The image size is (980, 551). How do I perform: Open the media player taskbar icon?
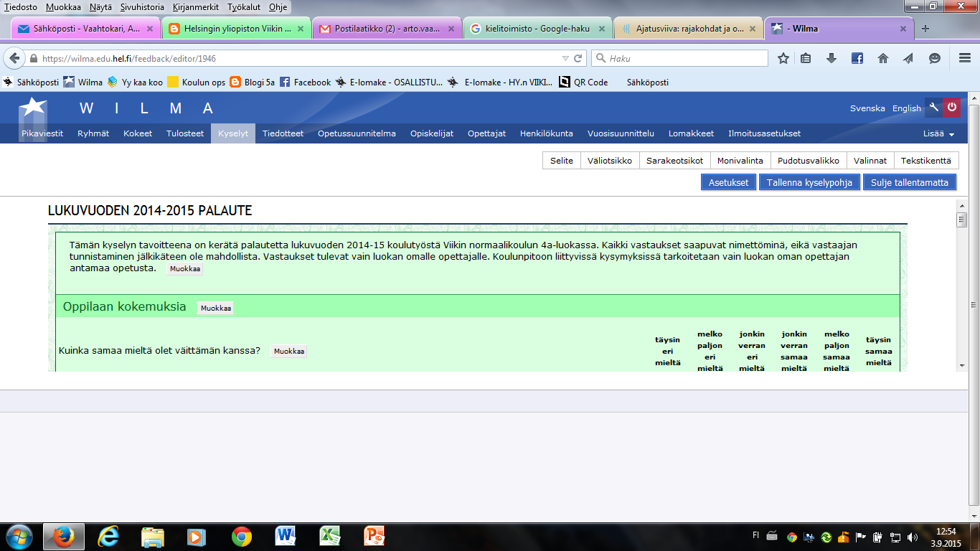click(195, 537)
